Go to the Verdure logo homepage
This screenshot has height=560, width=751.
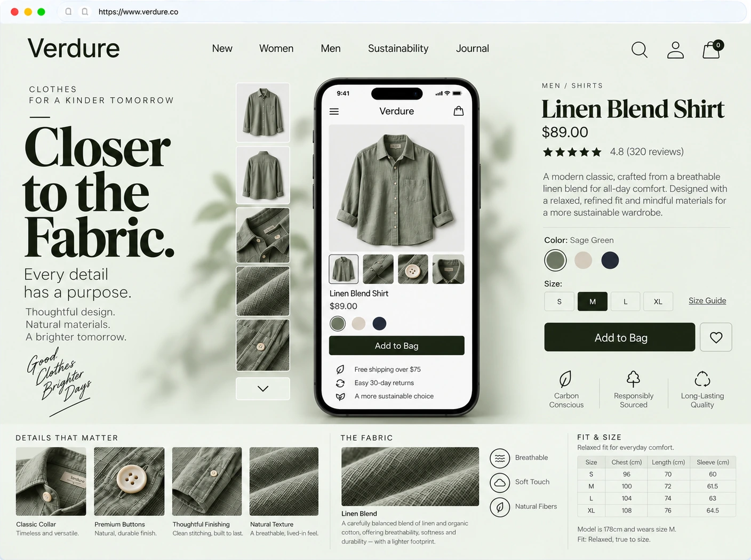point(74,49)
